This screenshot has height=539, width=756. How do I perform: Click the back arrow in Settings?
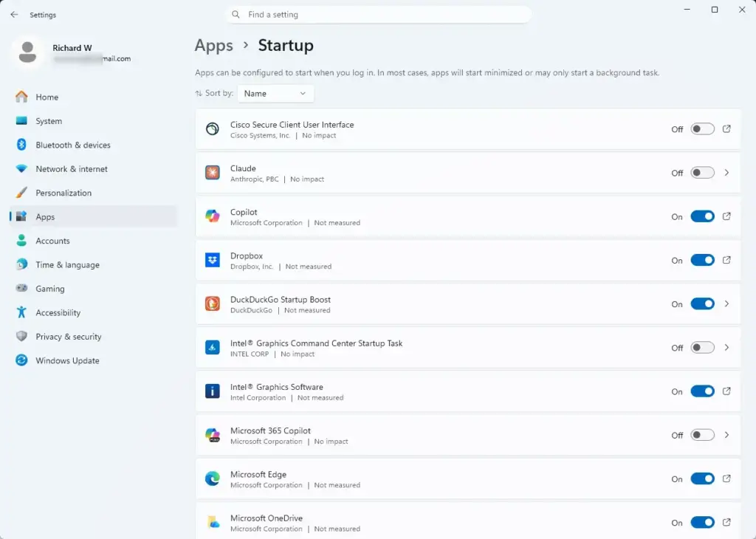coord(14,15)
